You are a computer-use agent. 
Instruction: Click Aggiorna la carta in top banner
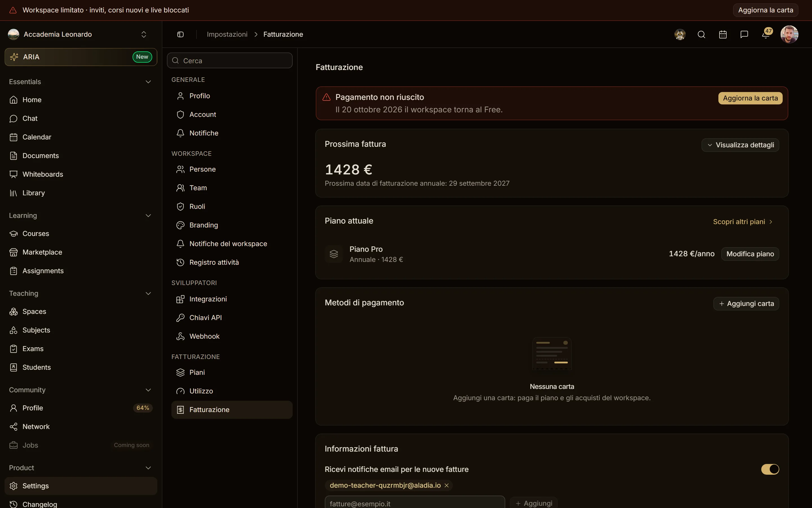[x=765, y=10]
